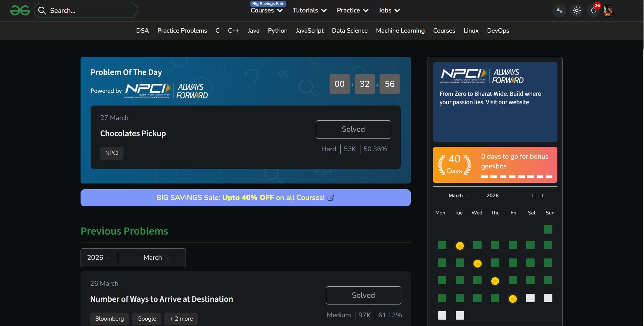Expand the '+ 2 more' company tags
644x326 pixels.
coord(181,319)
